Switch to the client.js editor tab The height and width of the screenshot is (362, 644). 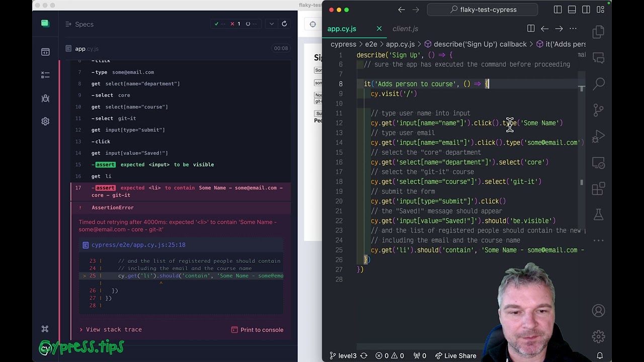point(405,29)
